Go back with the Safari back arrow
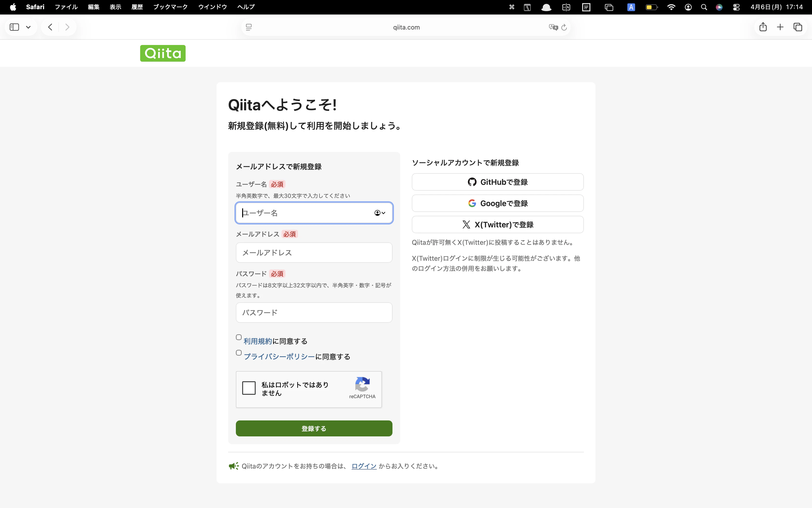This screenshot has width=812, height=508. (50, 27)
